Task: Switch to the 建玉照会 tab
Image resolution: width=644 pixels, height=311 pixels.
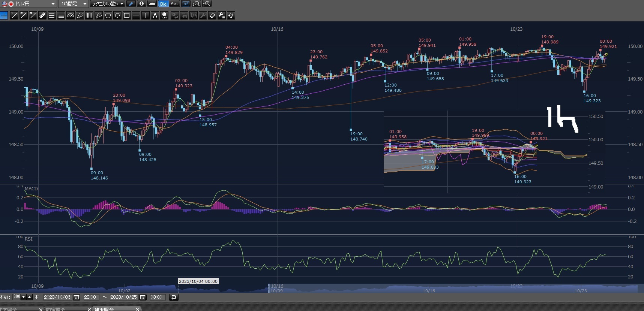Action: pos(104,309)
